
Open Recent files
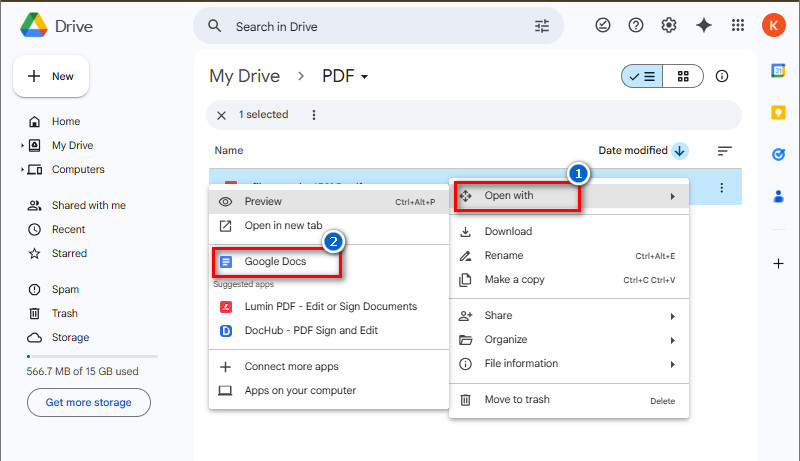click(x=68, y=229)
